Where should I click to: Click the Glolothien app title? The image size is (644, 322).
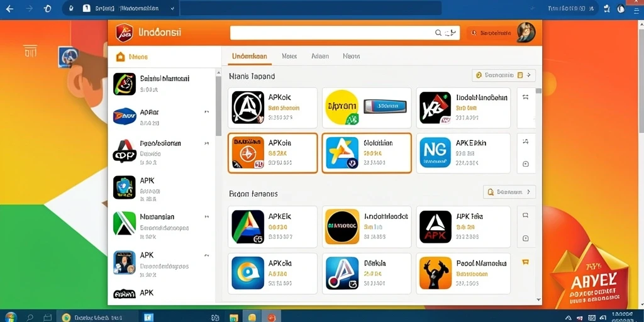(x=378, y=143)
